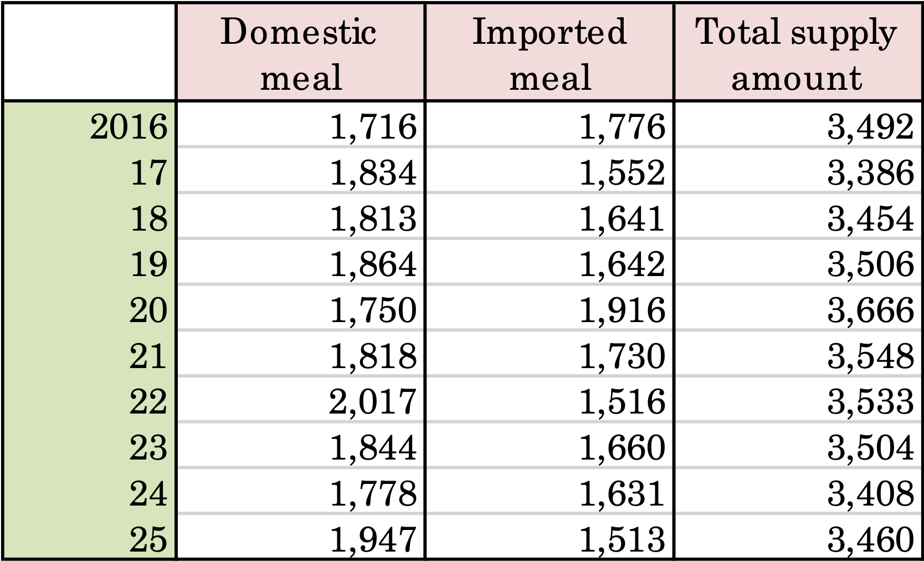Screen dimensions: 924x561
Task: Click the Total supply amount header
Action: (x=798, y=53)
